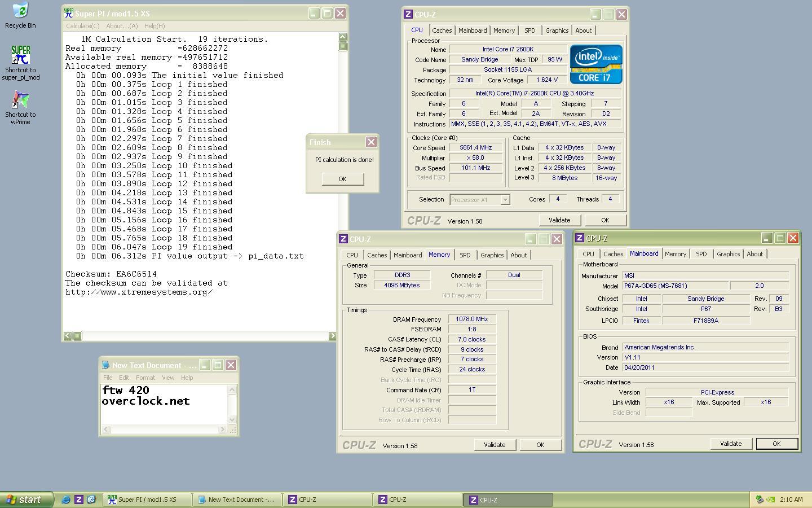Switch to SPD tab in the Memory CPU-Z window

point(465,255)
